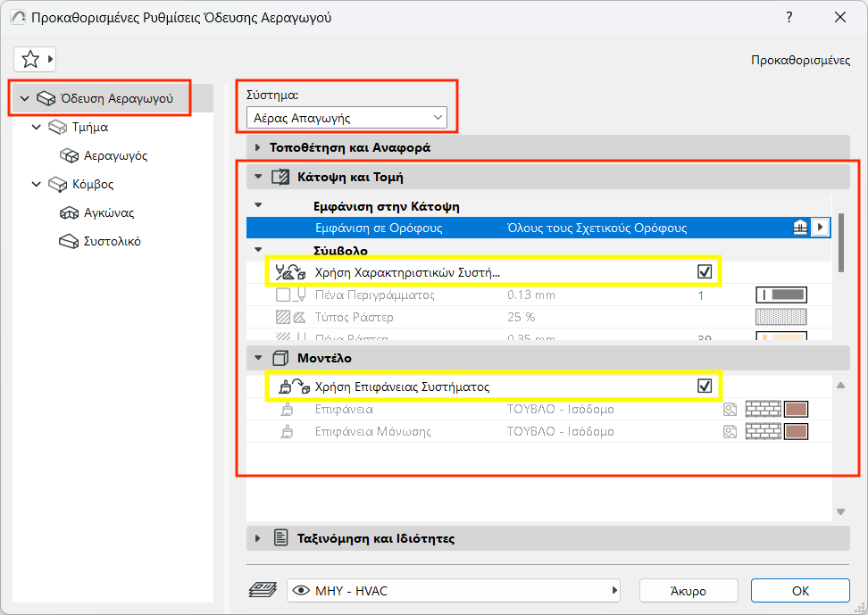Click the Επιφάνεια ΤΟΥΒΛΟ - Ισόδομο value
Image resolution: width=868 pixels, height=615 pixels.
pyautogui.click(x=560, y=409)
